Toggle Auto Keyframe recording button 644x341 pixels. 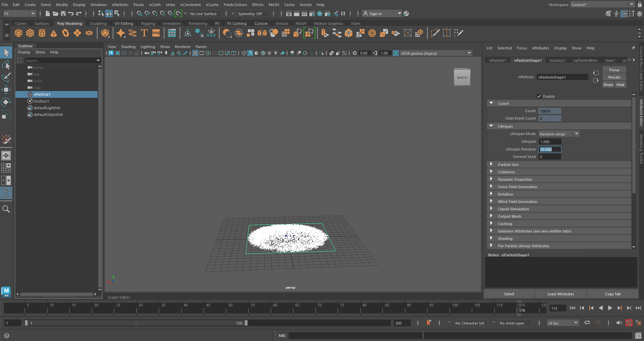click(629, 323)
